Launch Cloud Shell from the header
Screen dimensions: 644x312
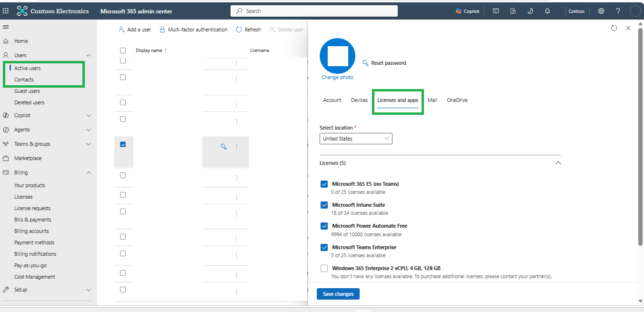pos(496,11)
